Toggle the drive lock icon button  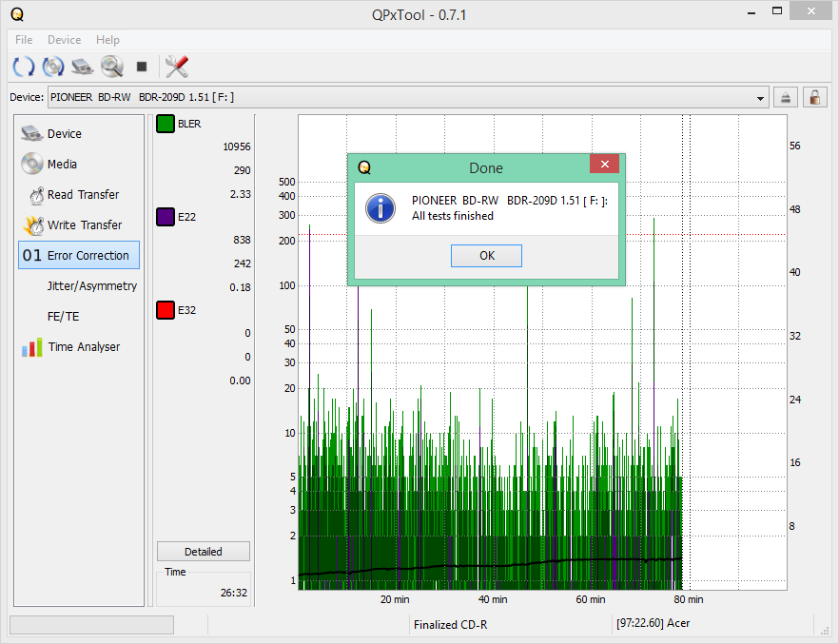point(814,97)
